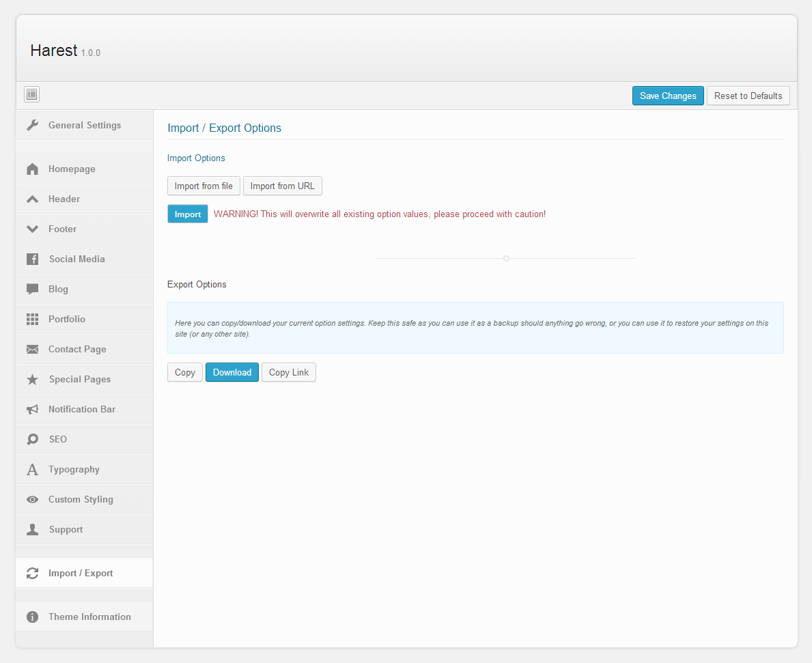Open the Footer section via down chevron

click(32, 229)
